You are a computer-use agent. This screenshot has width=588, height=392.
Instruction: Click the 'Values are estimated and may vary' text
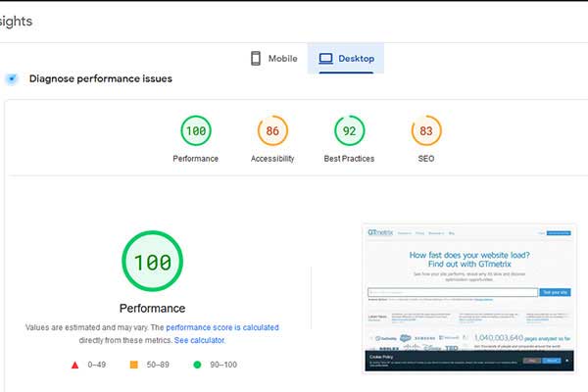click(86, 327)
